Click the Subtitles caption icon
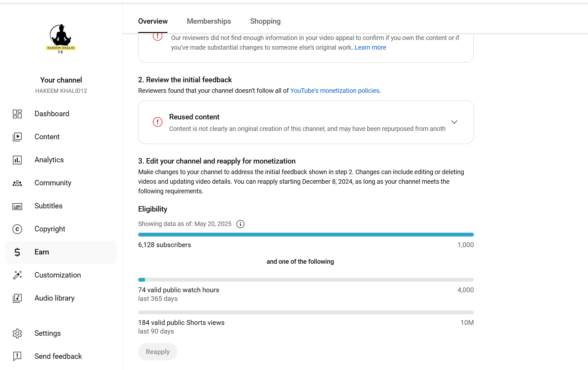 (17, 206)
